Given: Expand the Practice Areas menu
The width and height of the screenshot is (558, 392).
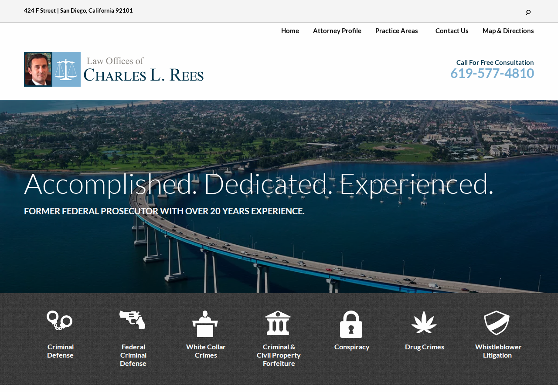Looking at the screenshot, I should (x=397, y=30).
